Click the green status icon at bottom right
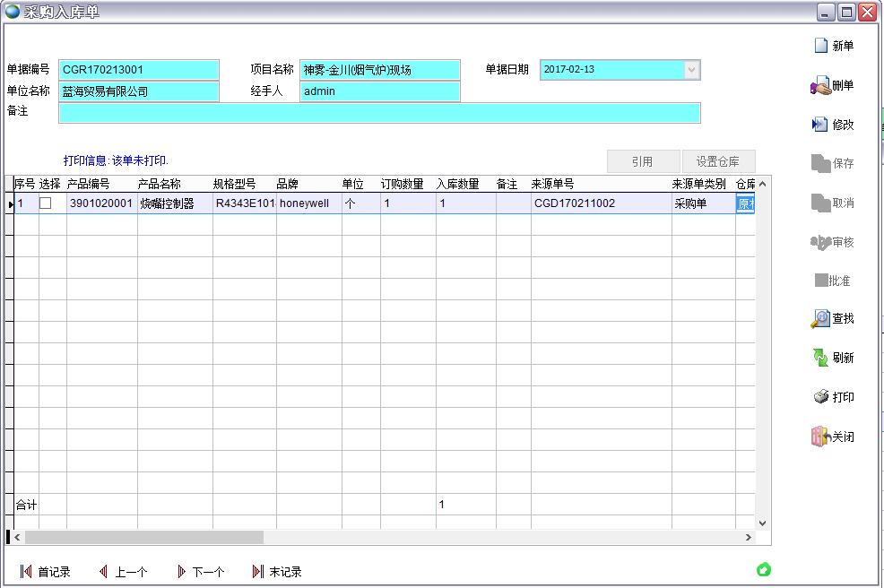This screenshot has width=884, height=588. pos(763,568)
